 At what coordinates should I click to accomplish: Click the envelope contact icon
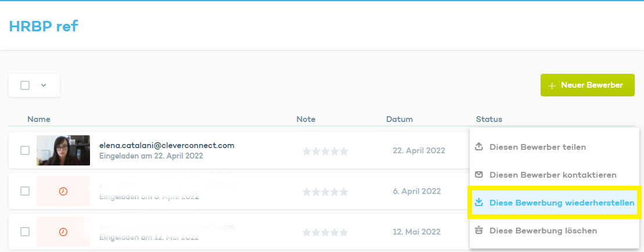click(479, 175)
